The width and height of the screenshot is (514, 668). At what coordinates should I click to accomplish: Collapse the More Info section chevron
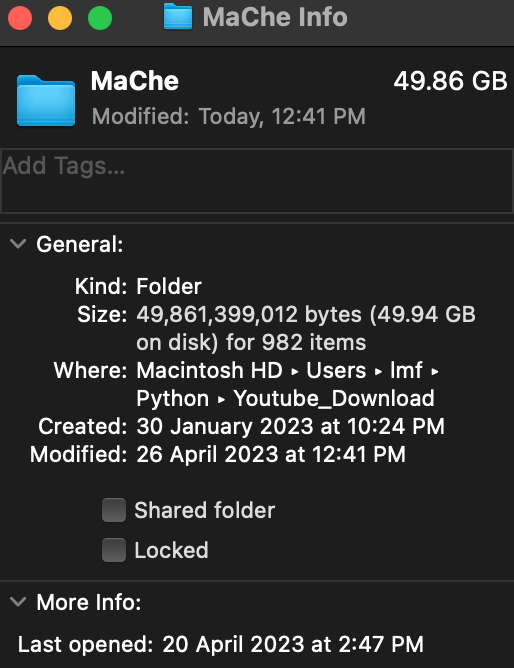pos(18,602)
